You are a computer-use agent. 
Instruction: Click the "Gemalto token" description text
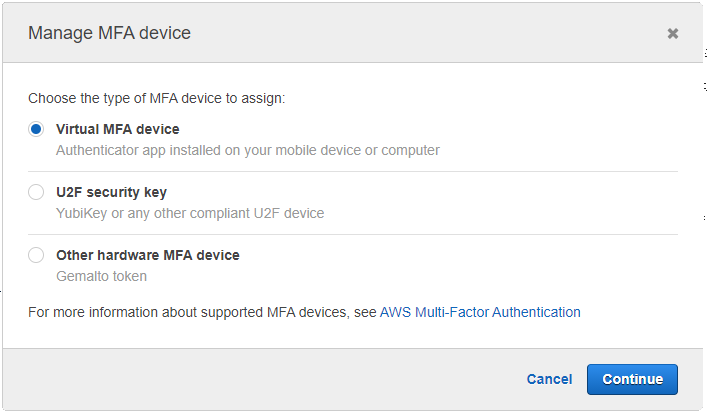coord(101,276)
